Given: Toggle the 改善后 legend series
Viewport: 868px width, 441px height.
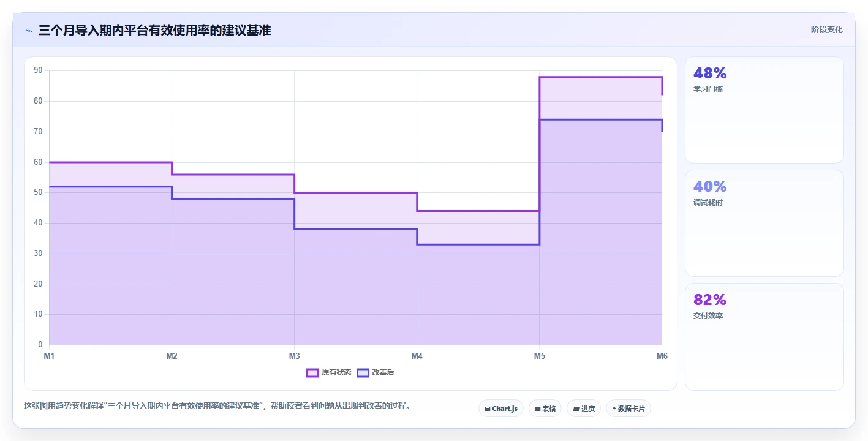Looking at the screenshot, I should (376, 372).
